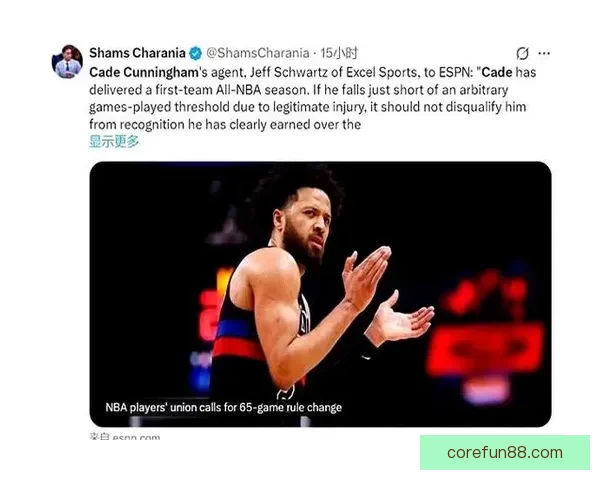Screen dimensions: 600x480
Task: Open the three-dot more options menu
Action: [544, 53]
